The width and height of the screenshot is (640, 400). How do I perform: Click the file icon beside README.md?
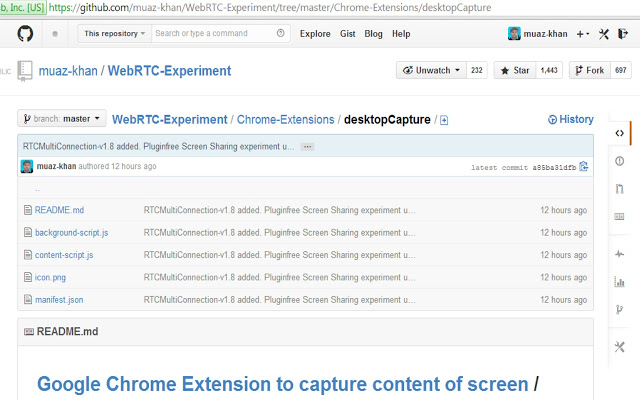click(x=28, y=210)
